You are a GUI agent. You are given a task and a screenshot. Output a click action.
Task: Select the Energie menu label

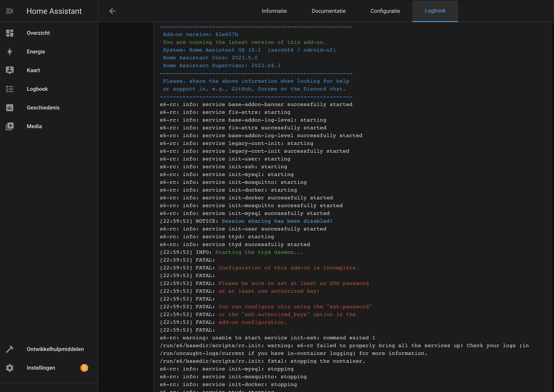36,51
